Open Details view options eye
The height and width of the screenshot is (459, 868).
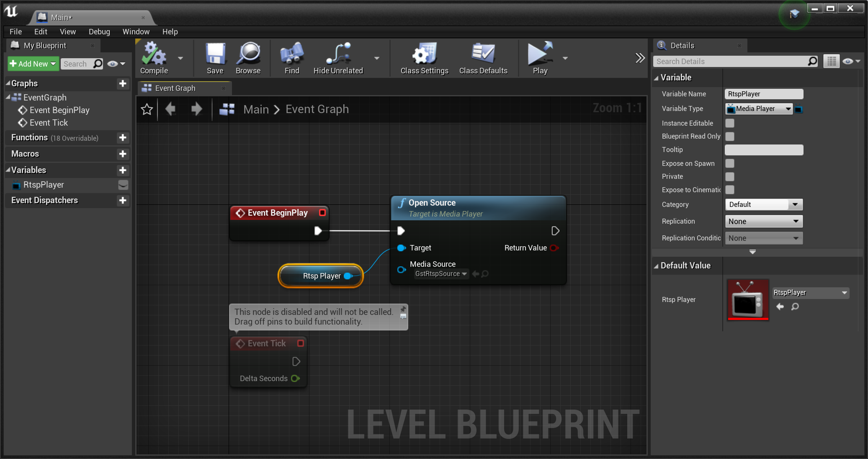tap(851, 61)
